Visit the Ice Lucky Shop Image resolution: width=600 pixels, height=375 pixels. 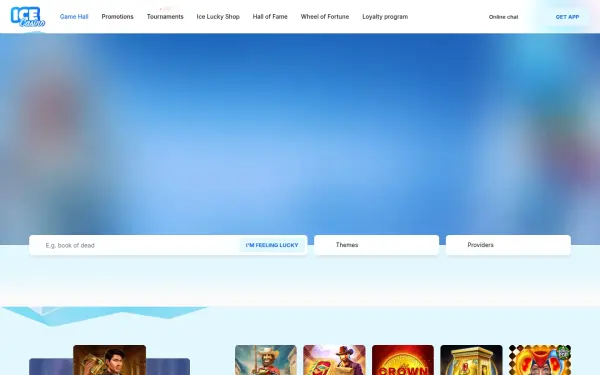pos(218,17)
